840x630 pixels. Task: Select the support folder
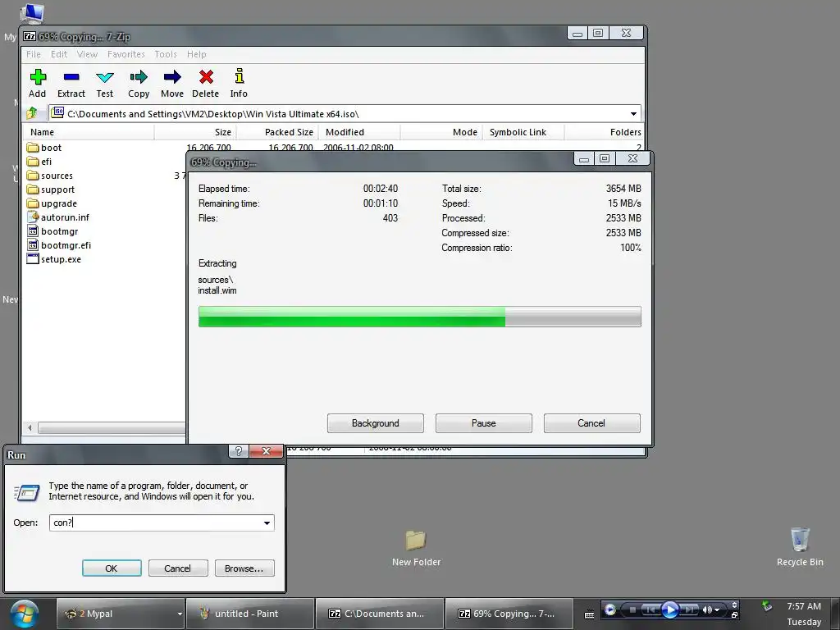coord(50,189)
